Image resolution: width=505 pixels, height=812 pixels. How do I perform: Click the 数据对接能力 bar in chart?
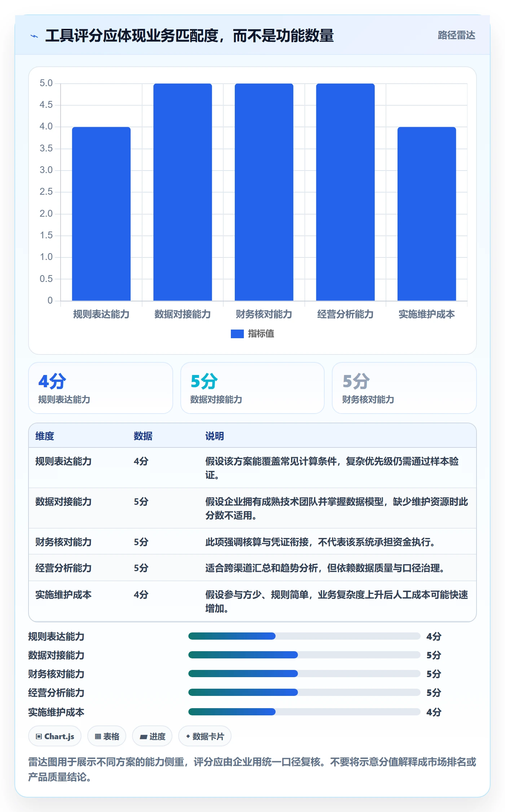pos(183,192)
